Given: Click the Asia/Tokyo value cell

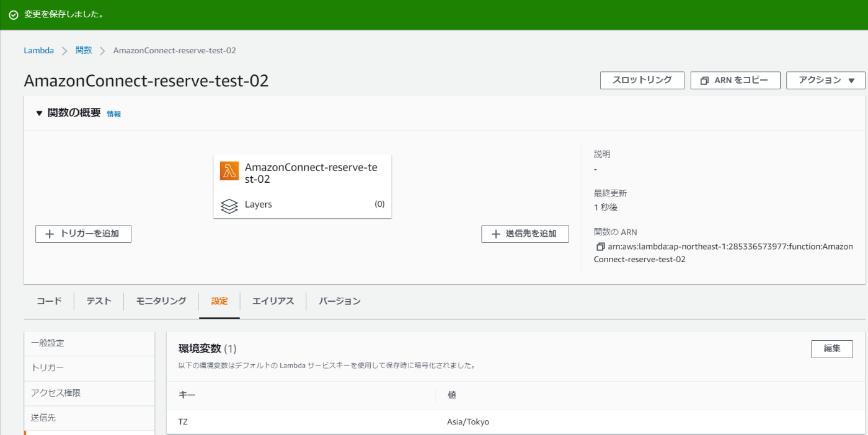Looking at the screenshot, I should (468, 422).
